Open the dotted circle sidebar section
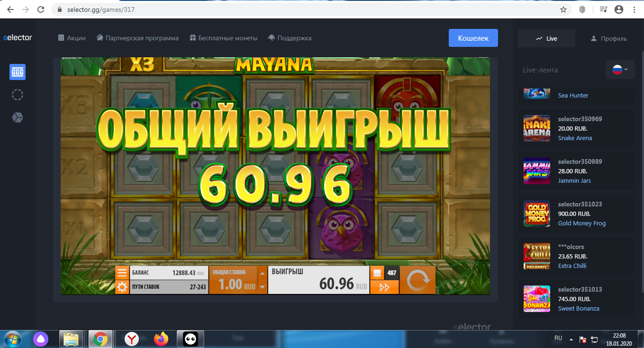644x348 pixels. [x=18, y=95]
